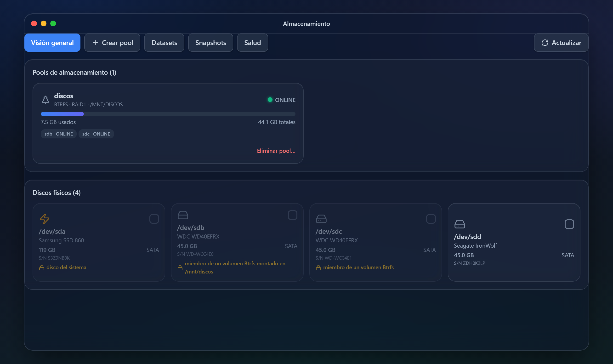Image resolution: width=613 pixels, height=364 pixels.
Task: Click the S/N S3Z9NB0K serial number
Action: point(54,258)
